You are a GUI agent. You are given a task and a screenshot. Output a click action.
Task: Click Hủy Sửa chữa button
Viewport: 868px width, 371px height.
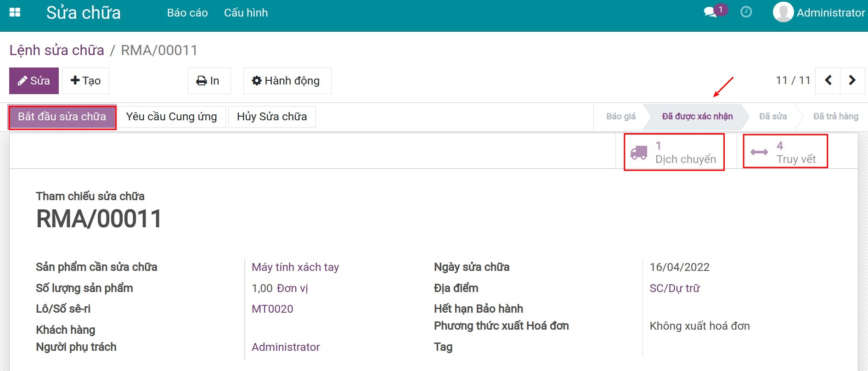tap(272, 117)
